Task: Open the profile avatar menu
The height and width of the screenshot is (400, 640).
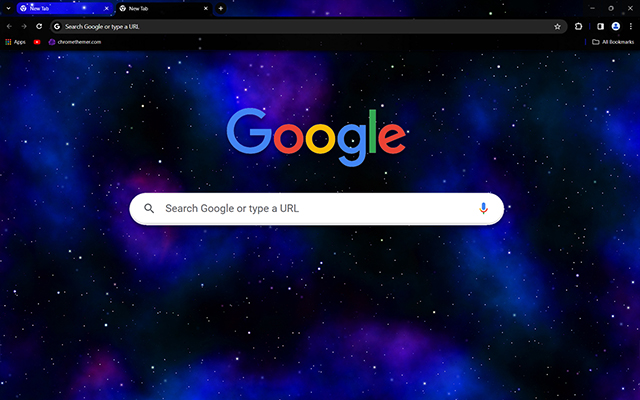Action: 616,27
